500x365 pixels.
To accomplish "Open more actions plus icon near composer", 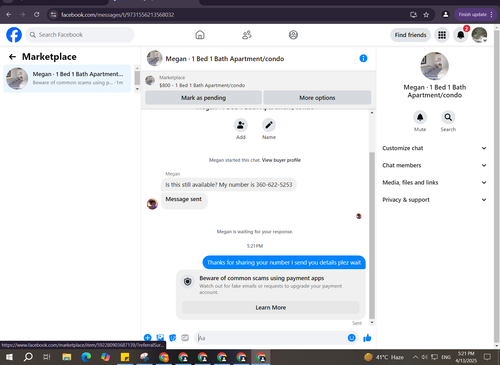I will click(x=147, y=338).
